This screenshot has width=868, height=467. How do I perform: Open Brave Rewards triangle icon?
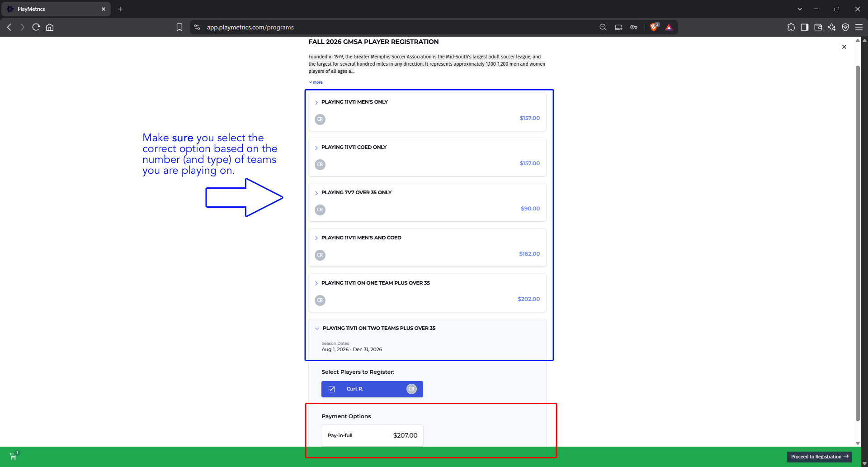click(x=669, y=27)
